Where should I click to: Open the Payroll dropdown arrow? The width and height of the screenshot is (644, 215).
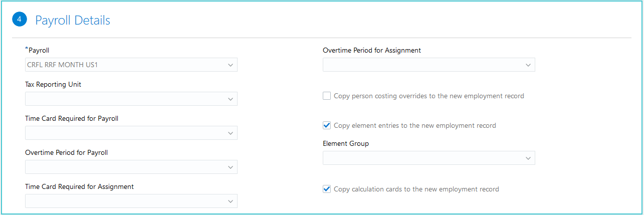click(230, 65)
